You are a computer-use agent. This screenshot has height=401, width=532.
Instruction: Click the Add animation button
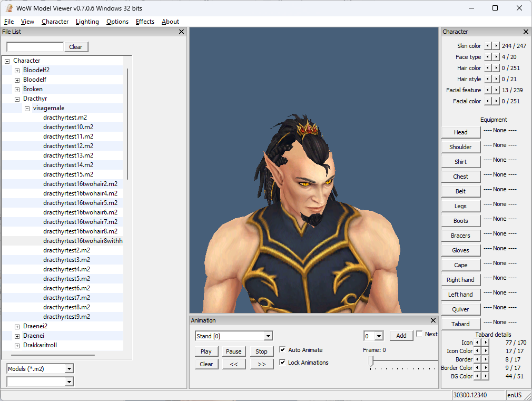[401, 336]
